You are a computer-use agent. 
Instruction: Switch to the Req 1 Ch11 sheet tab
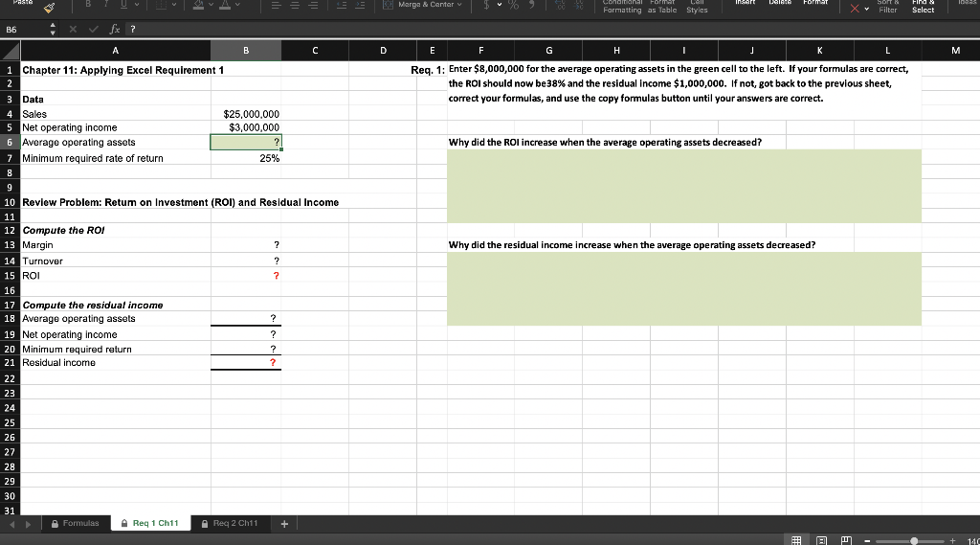click(x=150, y=523)
